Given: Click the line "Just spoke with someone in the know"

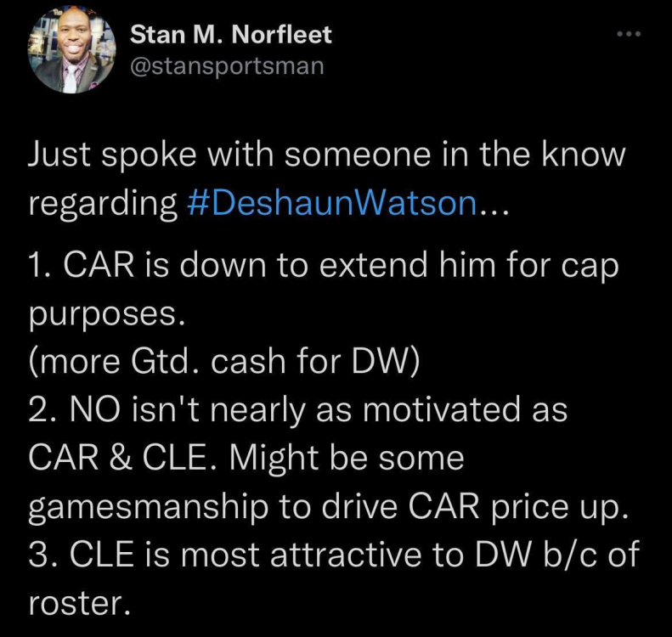Looking at the screenshot, I should click(x=327, y=155).
